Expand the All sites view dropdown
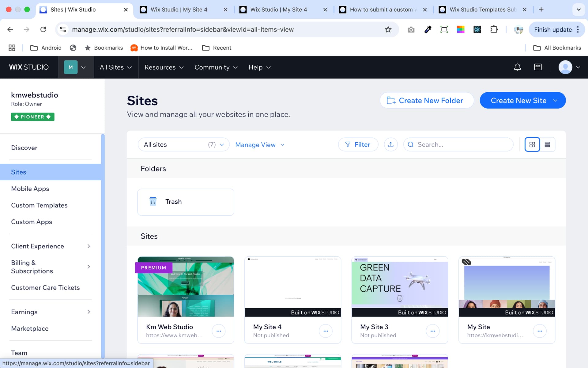 pyautogui.click(x=183, y=144)
